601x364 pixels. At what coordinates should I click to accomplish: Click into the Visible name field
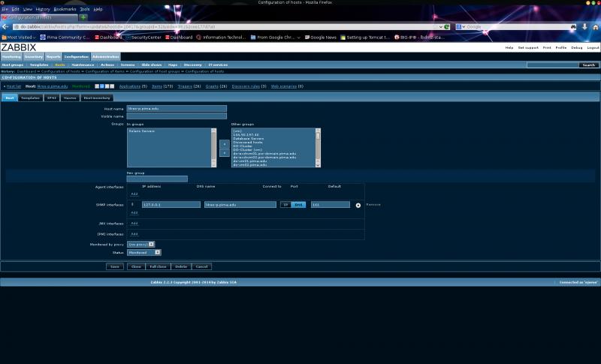point(177,116)
